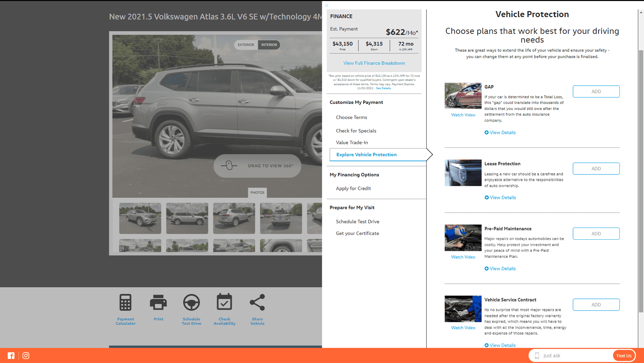The image size is (644, 363).
Task: Select Schedule Test Drive in sidebar menu
Action: [x=357, y=221]
